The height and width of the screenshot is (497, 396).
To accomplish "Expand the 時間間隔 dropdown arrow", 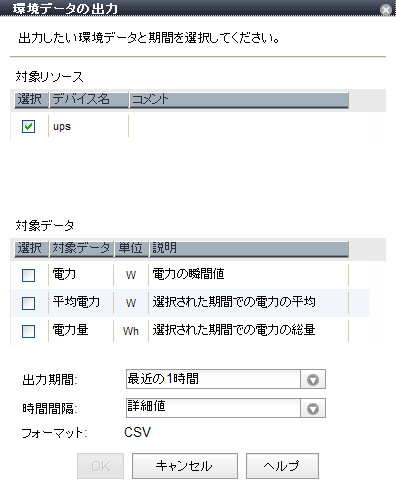I will pos(313,408).
